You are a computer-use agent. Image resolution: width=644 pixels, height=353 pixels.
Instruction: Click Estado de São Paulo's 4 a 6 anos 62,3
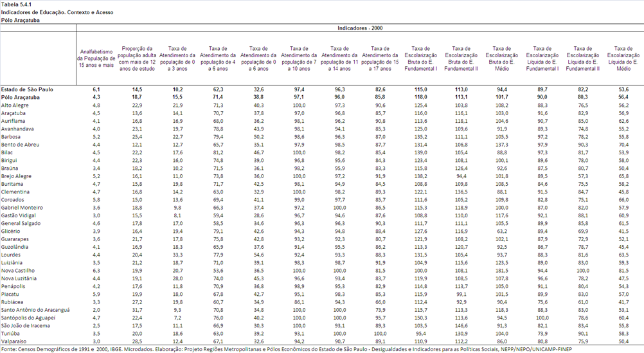tap(218, 89)
